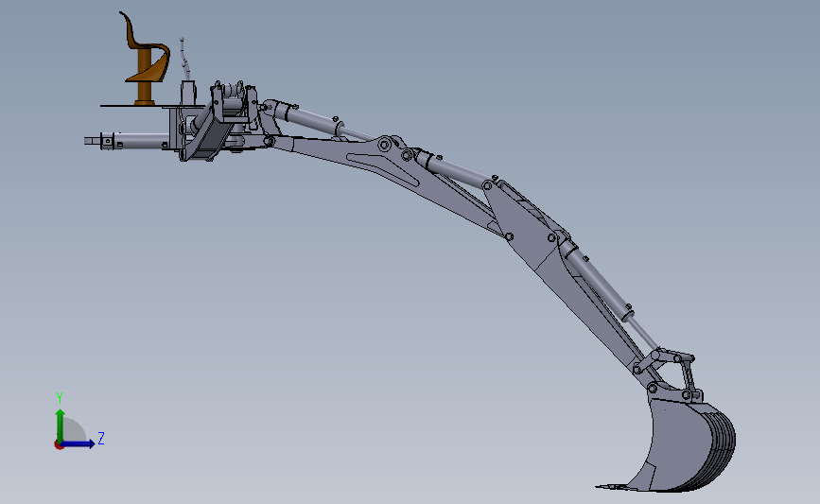Select the horizontal cylinder at far left
This screenshot has width=820, height=504.
coord(127,141)
